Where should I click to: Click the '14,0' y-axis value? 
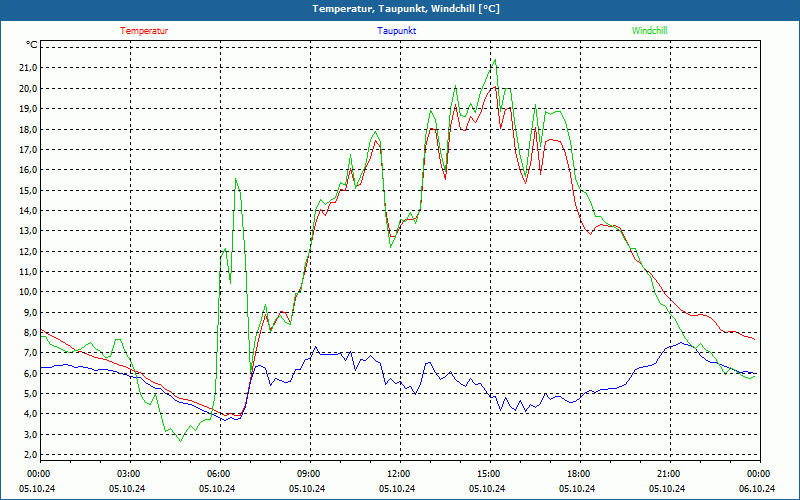(x=29, y=210)
